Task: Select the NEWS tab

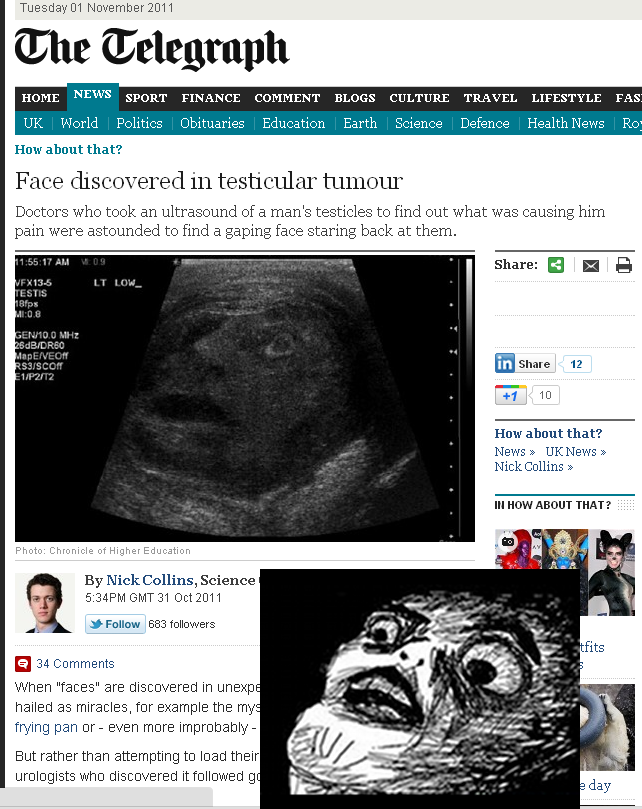Action: [x=93, y=96]
